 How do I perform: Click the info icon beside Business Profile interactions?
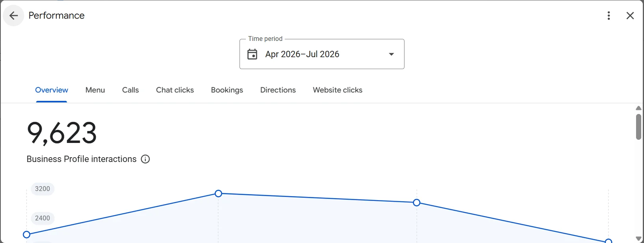pyautogui.click(x=146, y=159)
